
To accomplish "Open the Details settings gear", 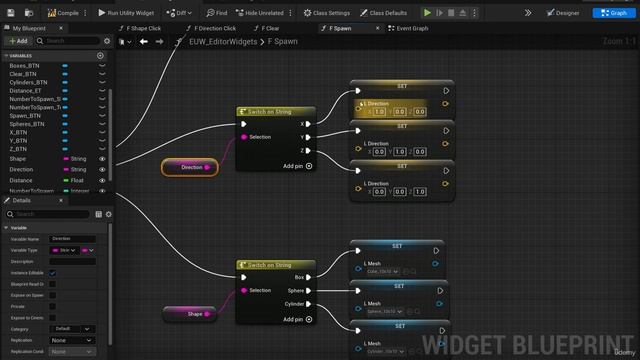I will click(109, 214).
